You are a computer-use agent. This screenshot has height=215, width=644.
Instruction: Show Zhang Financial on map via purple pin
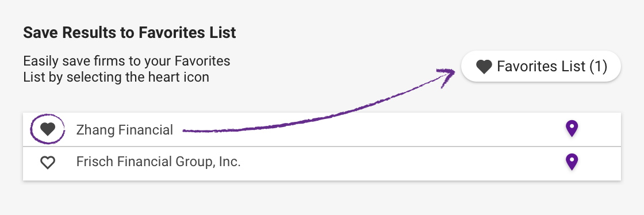[x=572, y=129]
